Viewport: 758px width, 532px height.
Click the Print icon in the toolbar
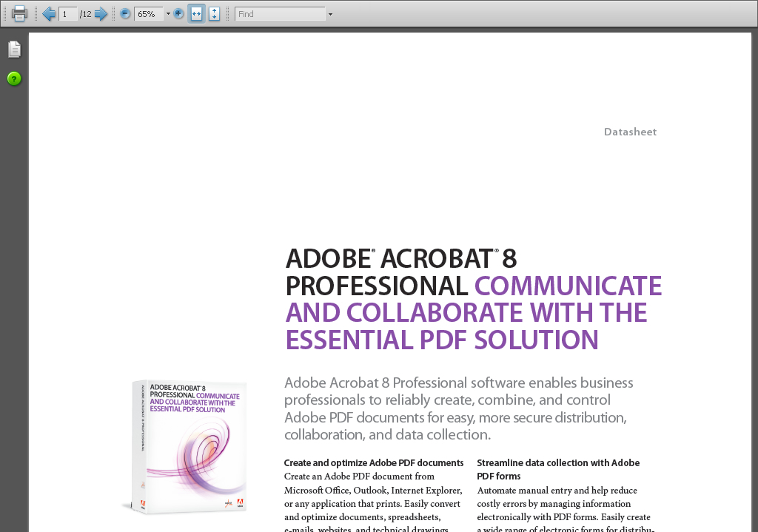[19, 13]
